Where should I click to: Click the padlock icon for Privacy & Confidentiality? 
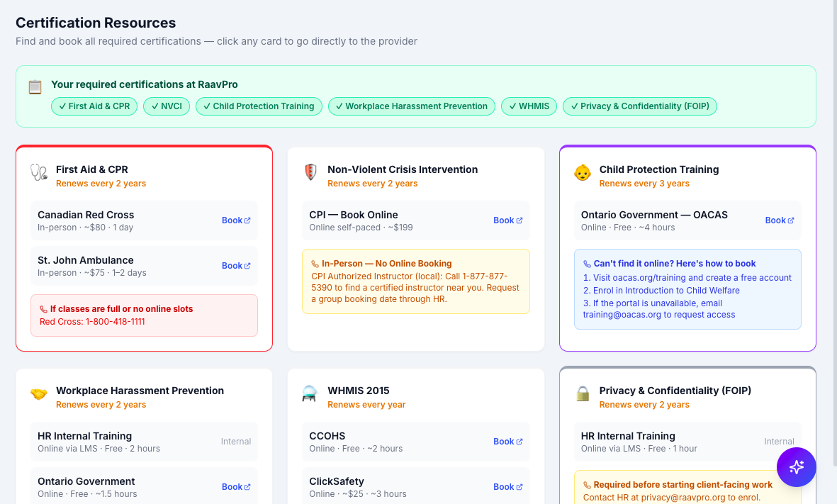(x=583, y=393)
